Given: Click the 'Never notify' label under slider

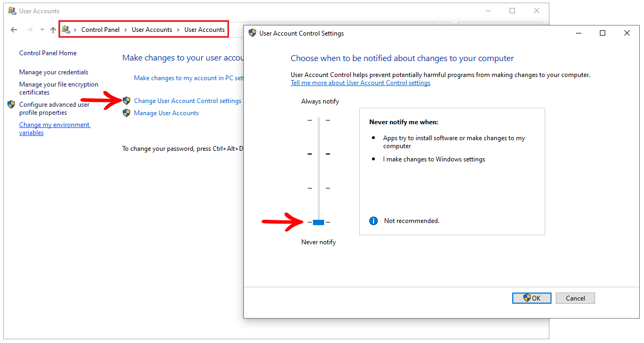Looking at the screenshot, I should [x=319, y=242].
